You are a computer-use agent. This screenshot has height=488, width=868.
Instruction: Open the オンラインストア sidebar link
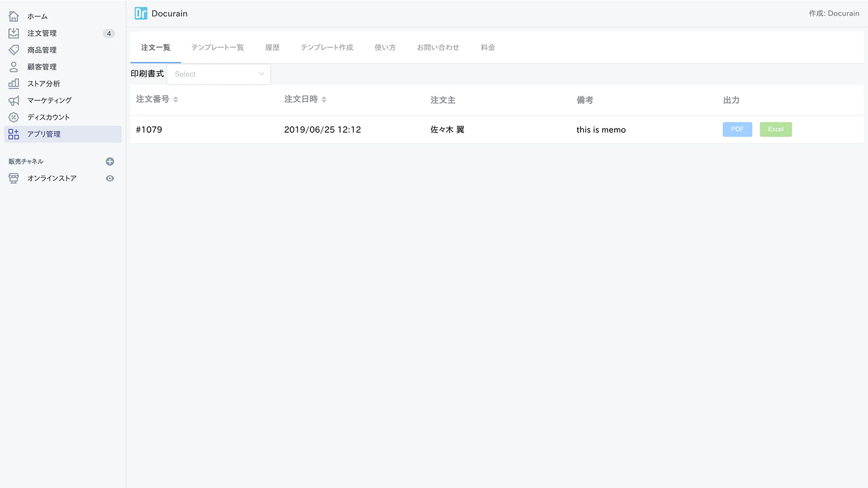point(52,178)
